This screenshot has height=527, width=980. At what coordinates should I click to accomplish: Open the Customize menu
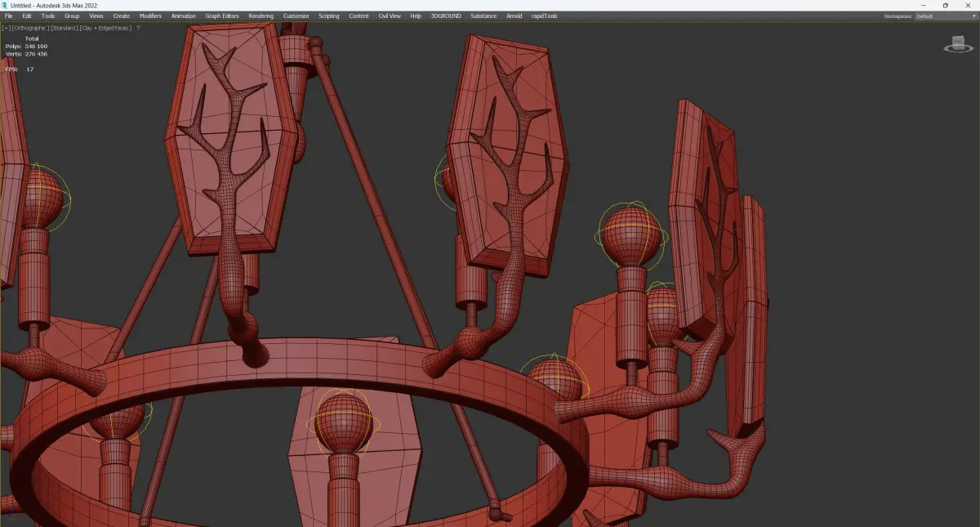pyautogui.click(x=296, y=16)
